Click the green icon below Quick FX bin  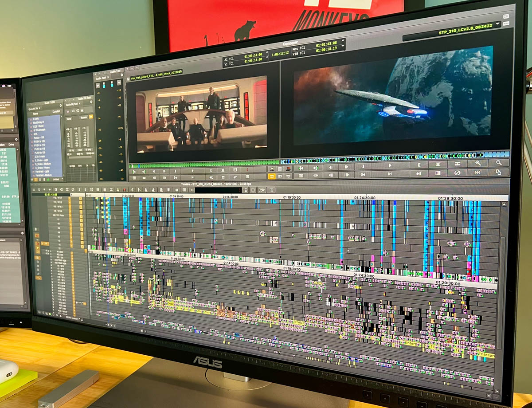click(48, 180)
